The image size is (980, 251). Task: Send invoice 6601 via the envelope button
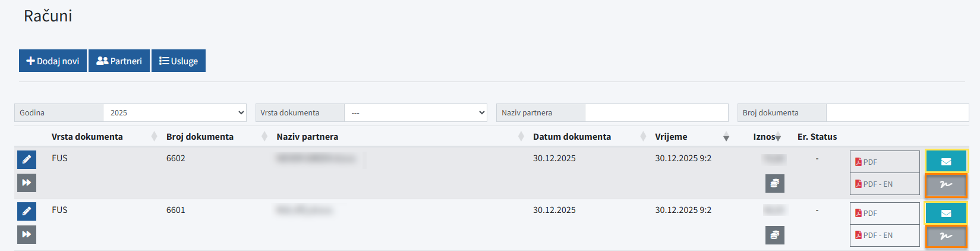946,213
